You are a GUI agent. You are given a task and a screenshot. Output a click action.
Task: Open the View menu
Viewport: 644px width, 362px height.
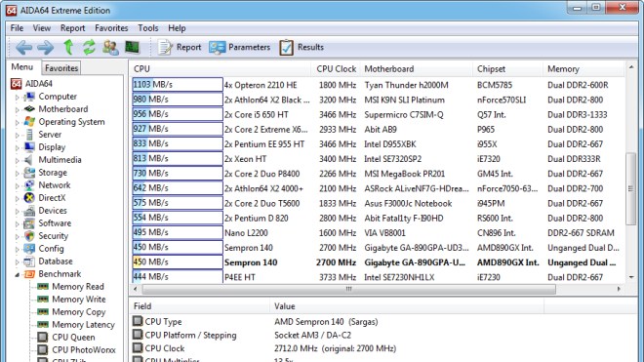click(42, 28)
